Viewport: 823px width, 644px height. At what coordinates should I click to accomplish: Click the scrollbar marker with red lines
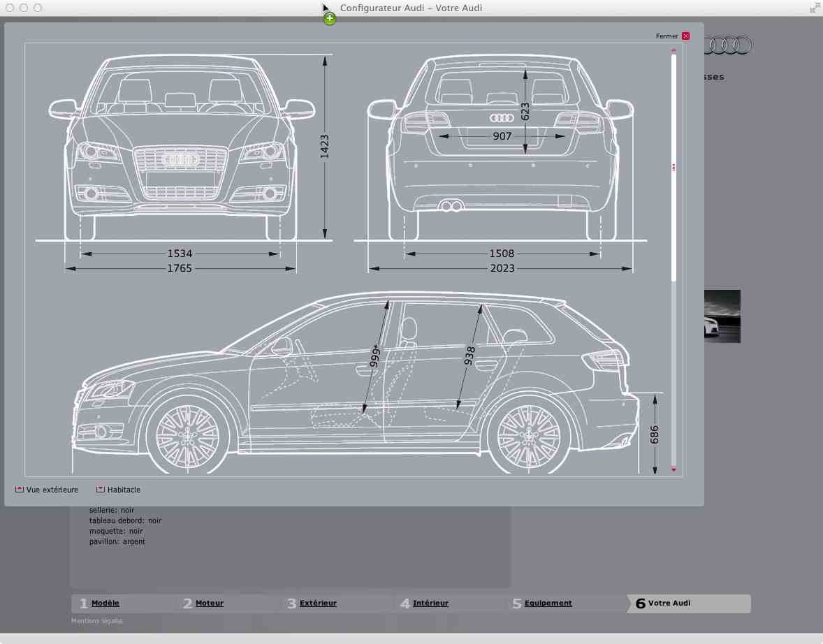tap(673, 167)
